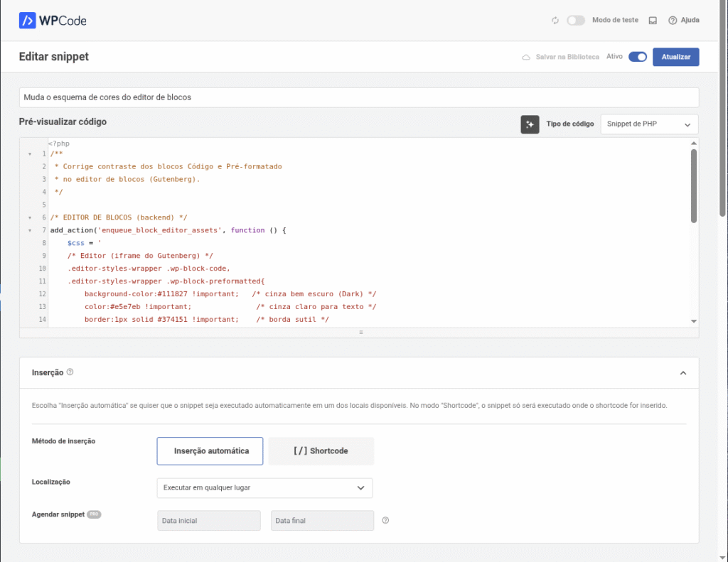Click the cloud Salvar na Biblioteca icon
Image resolution: width=728 pixels, height=562 pixels.
coord(526,57)
